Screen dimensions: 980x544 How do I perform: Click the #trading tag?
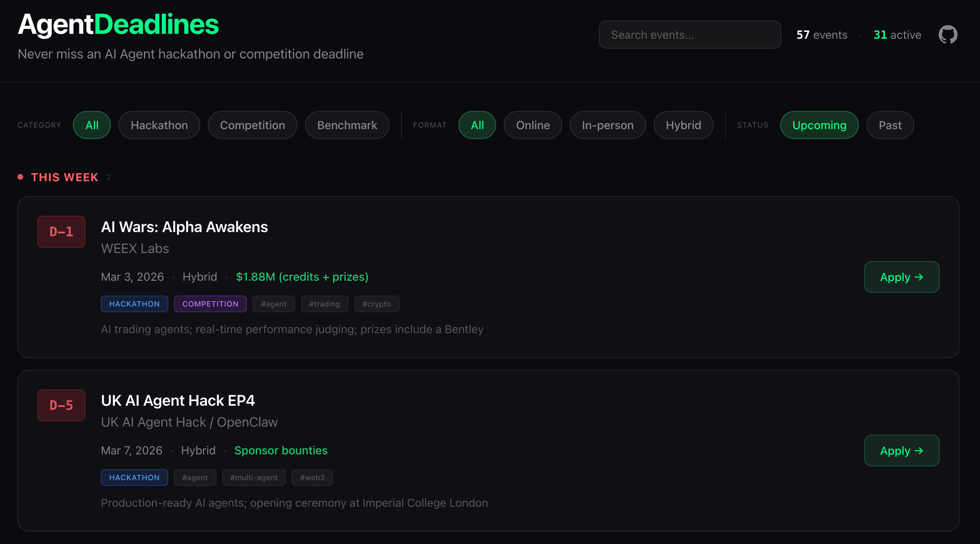[x=324, y=304]
